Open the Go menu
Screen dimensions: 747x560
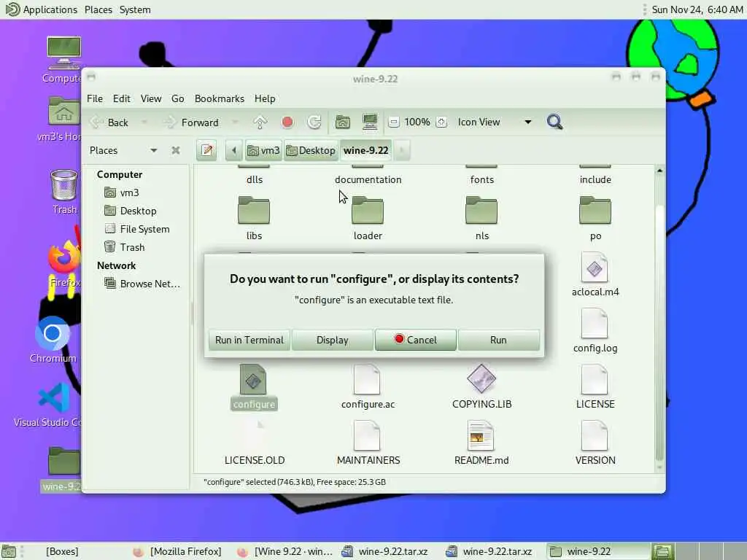coord(178,98)
